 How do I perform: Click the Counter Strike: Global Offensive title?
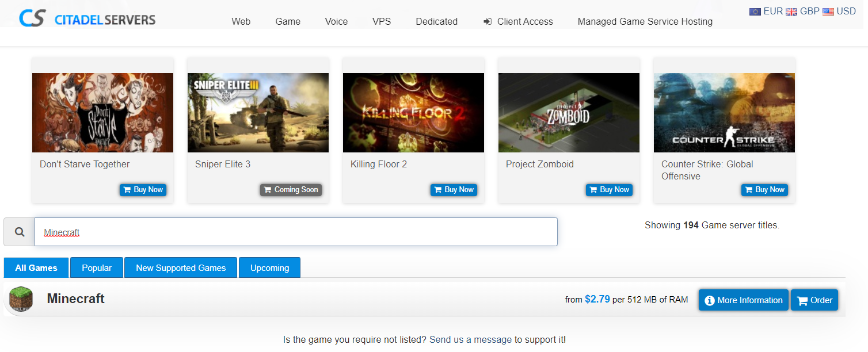click(x=707, y=170)
